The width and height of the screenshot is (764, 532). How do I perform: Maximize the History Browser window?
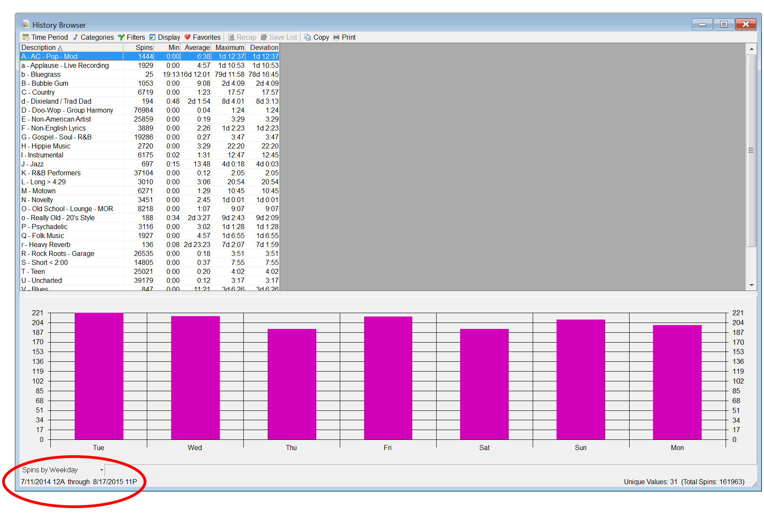pyautogui.click(x=724, y=24)
